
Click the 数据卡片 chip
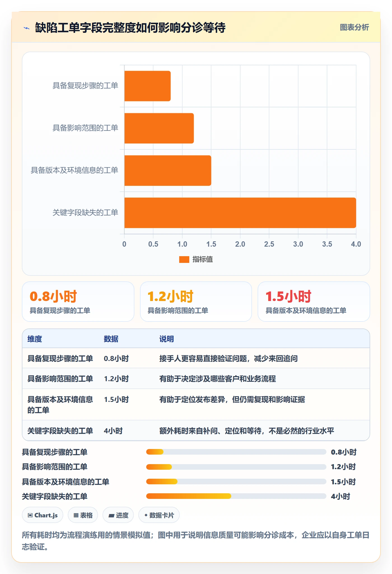159,515
